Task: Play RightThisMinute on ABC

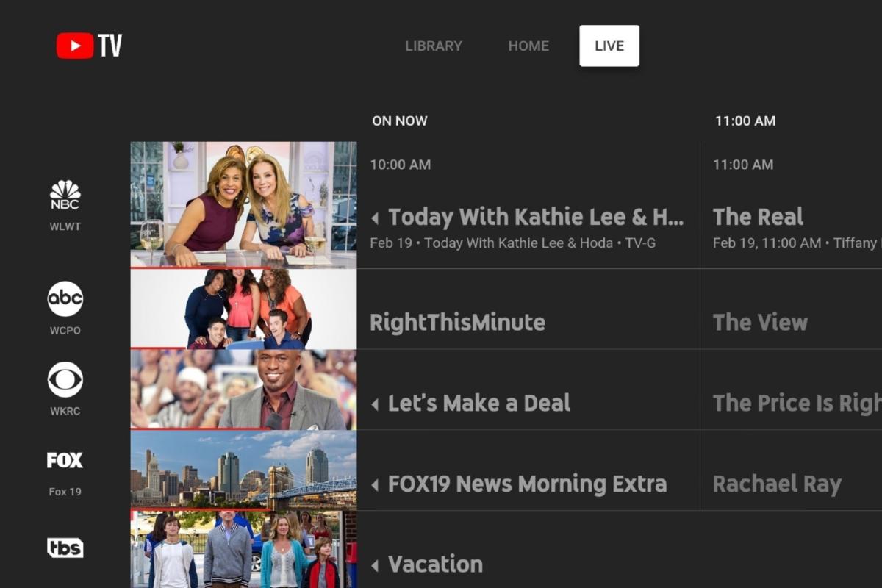Action: point(457,323)
